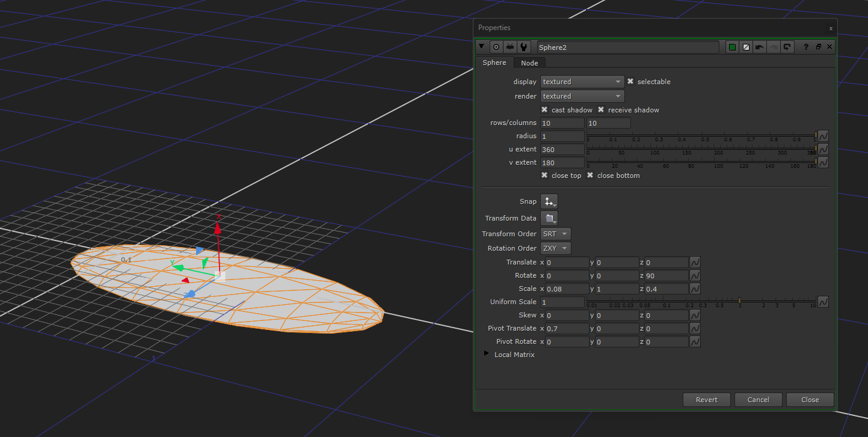868x437 pixels.
Task: Click the undo arrow icon in the Sphere2 header
Action: [x=760, y=47]
